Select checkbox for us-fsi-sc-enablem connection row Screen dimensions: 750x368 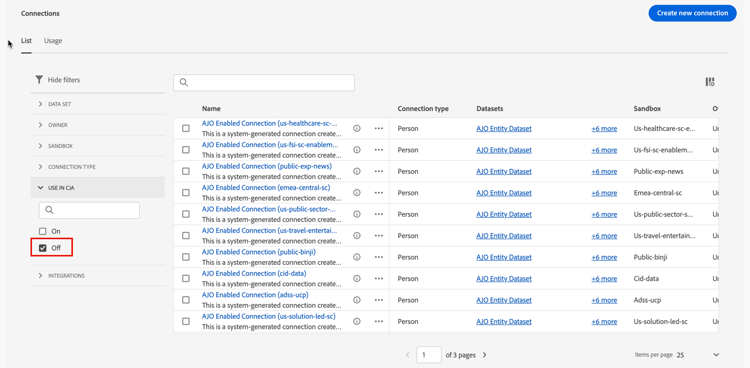tap(186, 150)
